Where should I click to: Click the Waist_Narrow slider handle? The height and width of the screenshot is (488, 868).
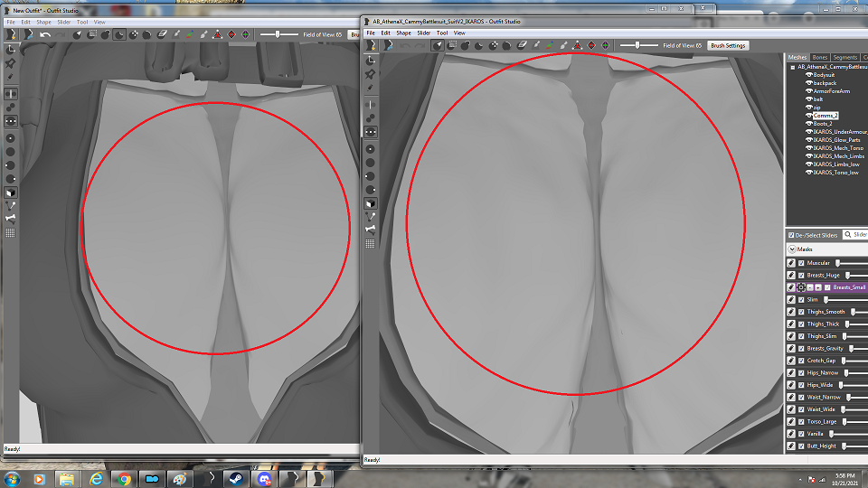pos(849,398)
